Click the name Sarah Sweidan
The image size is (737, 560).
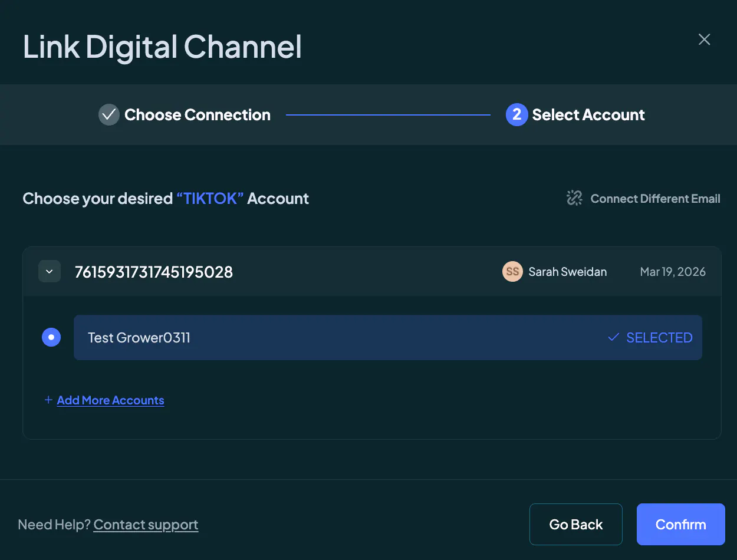pos(568,272)
